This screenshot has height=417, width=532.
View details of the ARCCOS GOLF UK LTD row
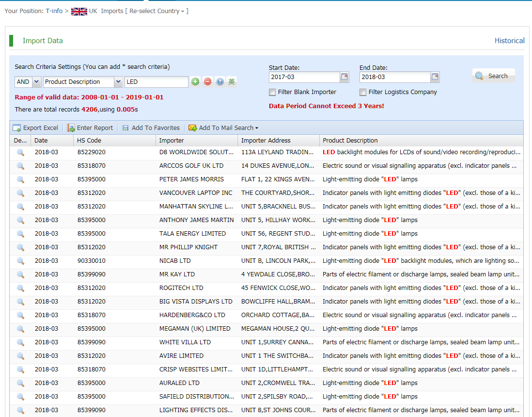(x=20, y=166)
